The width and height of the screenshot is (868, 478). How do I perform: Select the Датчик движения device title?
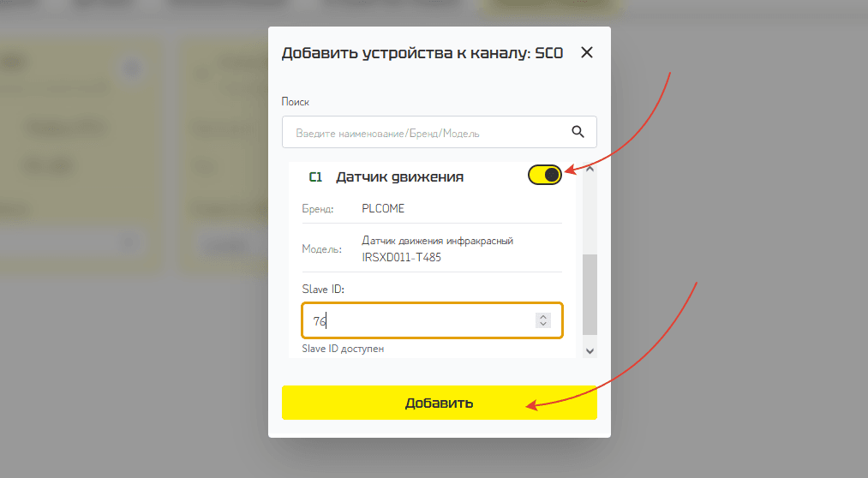399,177
